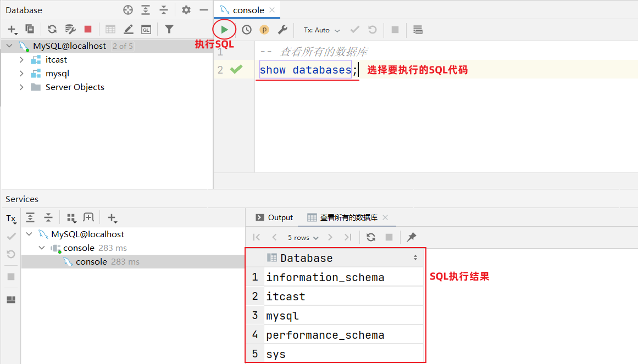Viewport: 638px width, 364px height.
Task: Open Database panel gear options
Action: 186,10
